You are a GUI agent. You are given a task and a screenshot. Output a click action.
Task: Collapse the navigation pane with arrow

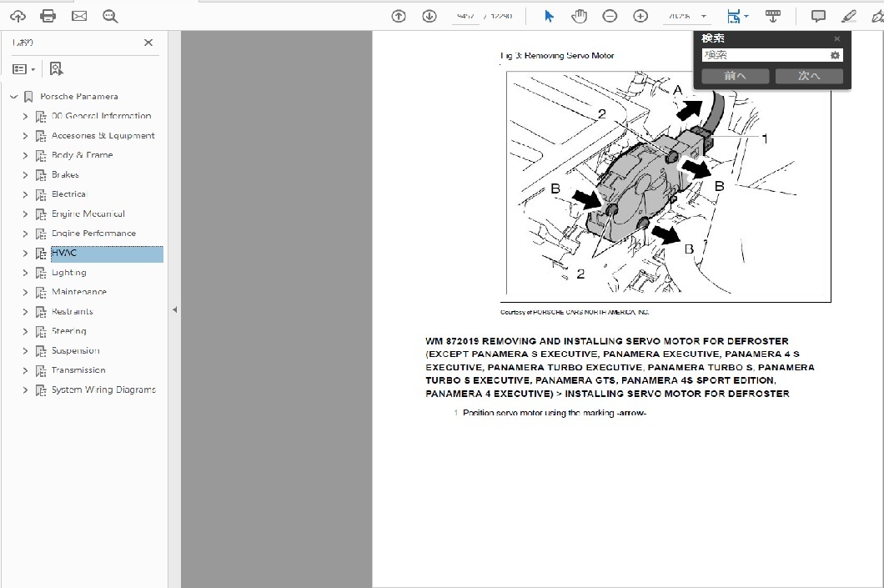[x=175, y=309]
